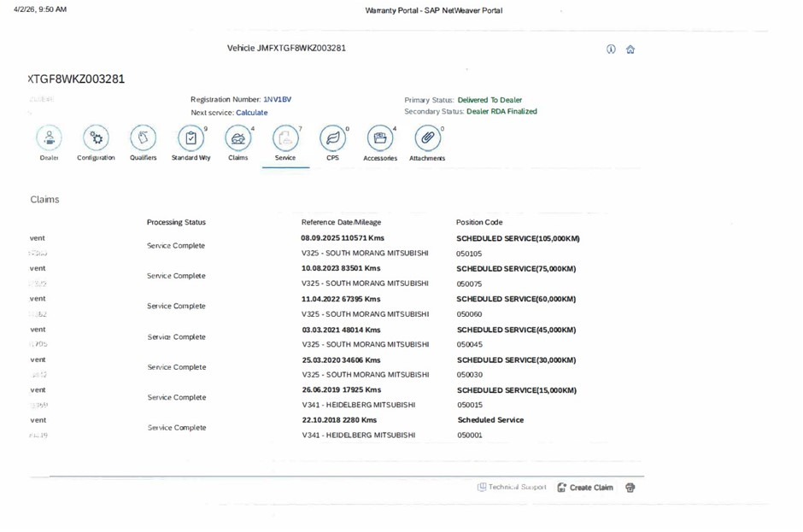Click the Standard Wty clipboard icon
The height and width of the screenshot is (532, 803).
[190, 138]
